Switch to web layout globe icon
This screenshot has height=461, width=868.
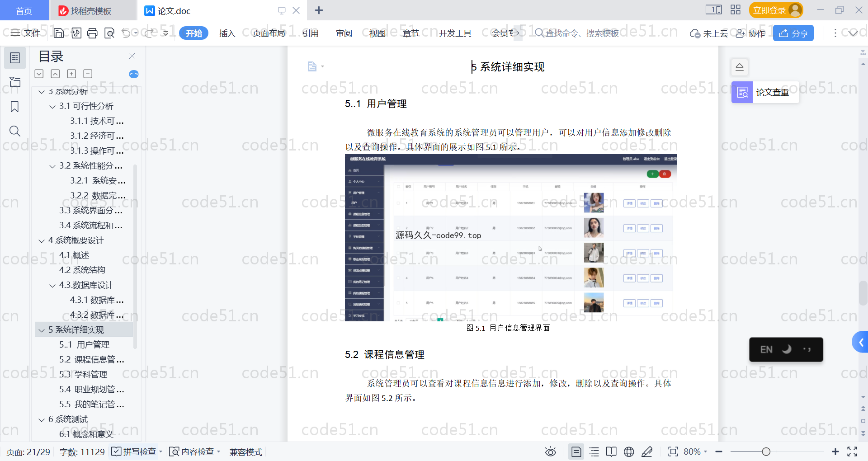629,452
